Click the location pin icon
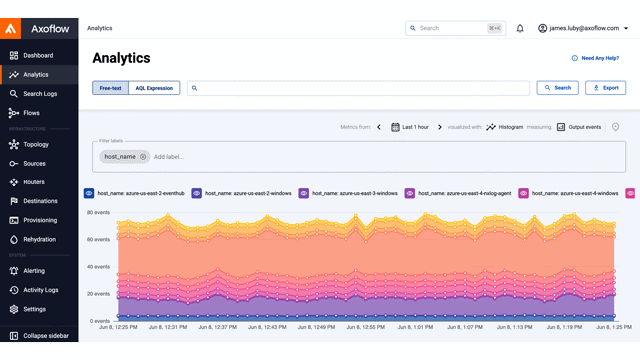The image size is (640, 360). point(616,127)
